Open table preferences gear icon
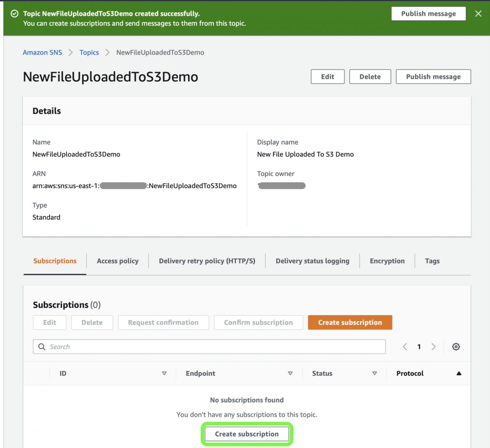490x448 pixels. [x=456, y=347]
